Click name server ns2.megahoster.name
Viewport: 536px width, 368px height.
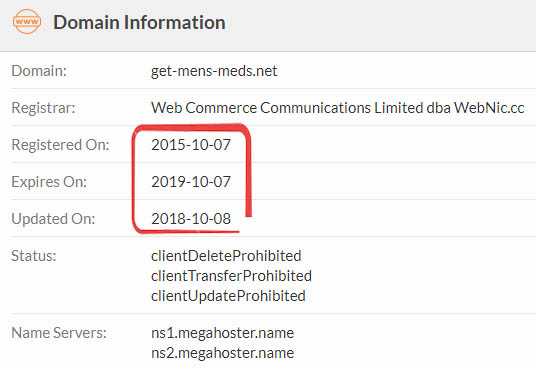[223, 353]
